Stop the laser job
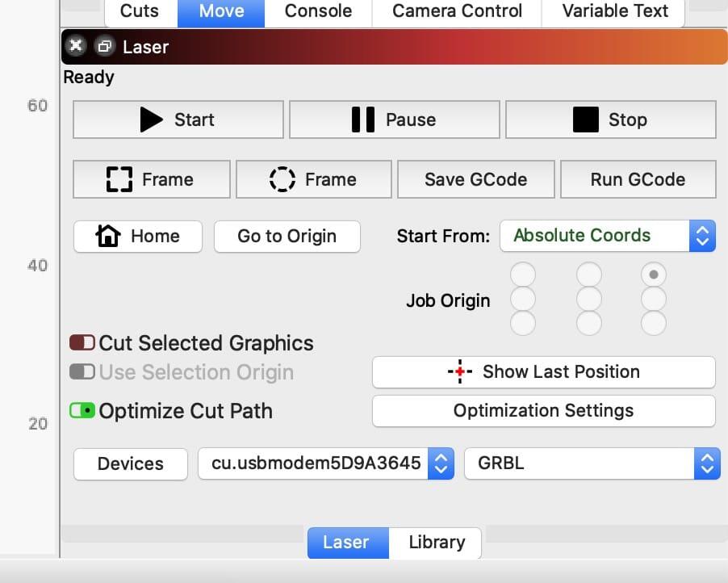 pyautogui.click(x=610, y=120)
